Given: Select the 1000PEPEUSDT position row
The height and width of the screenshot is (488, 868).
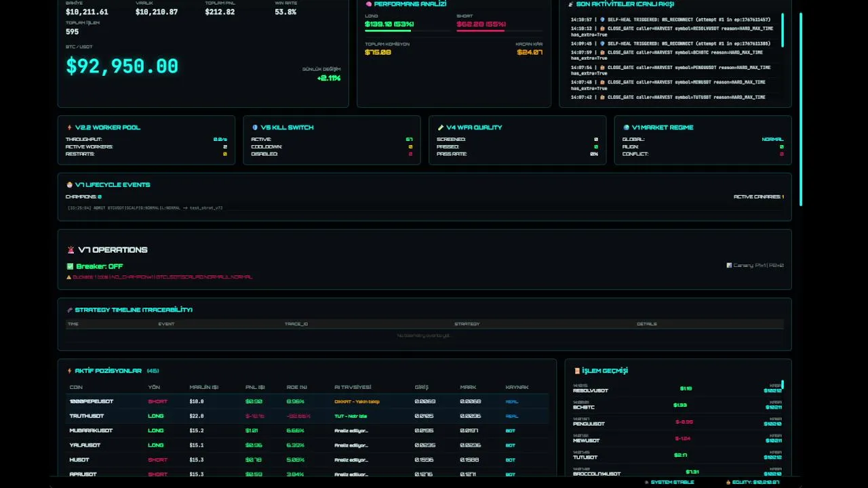Looking at the screenshot, I should coord(307,401).
